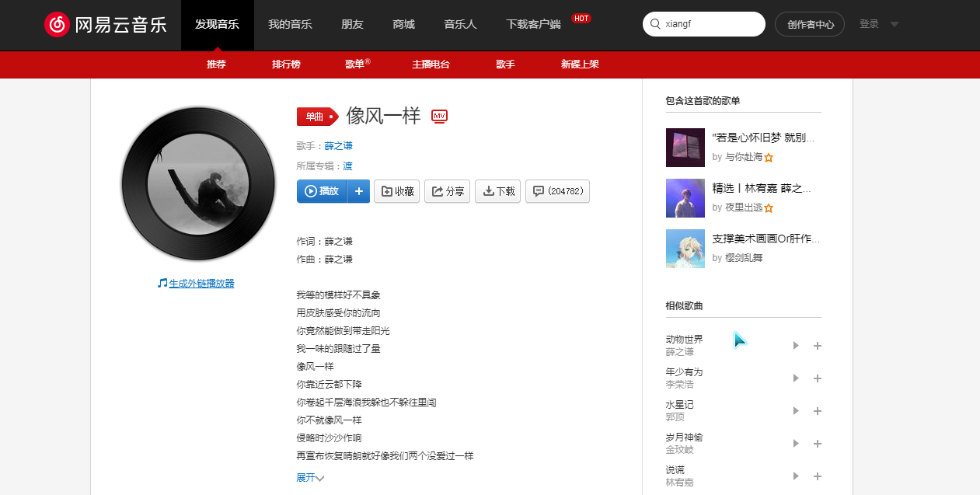Select 排行榜 in the red sub-navigation

point(286,64)
